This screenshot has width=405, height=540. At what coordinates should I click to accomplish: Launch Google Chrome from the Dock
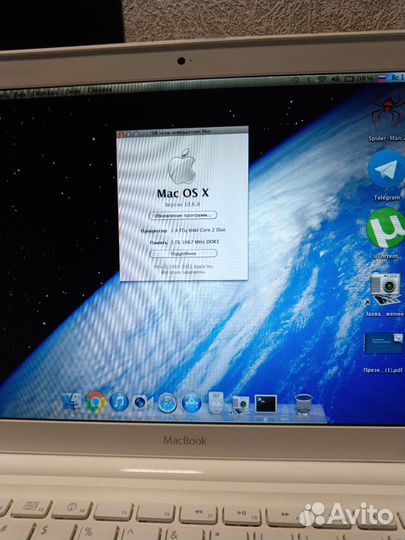point(96,402)
